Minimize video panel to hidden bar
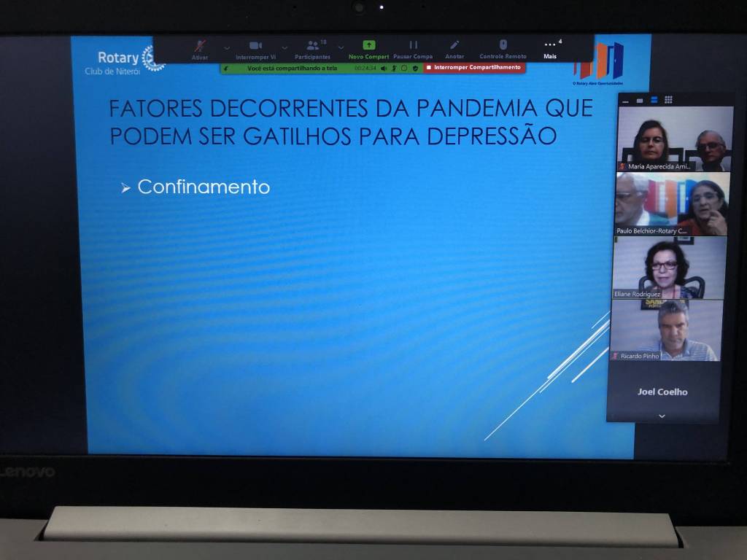747x560 pixels. 626,100
